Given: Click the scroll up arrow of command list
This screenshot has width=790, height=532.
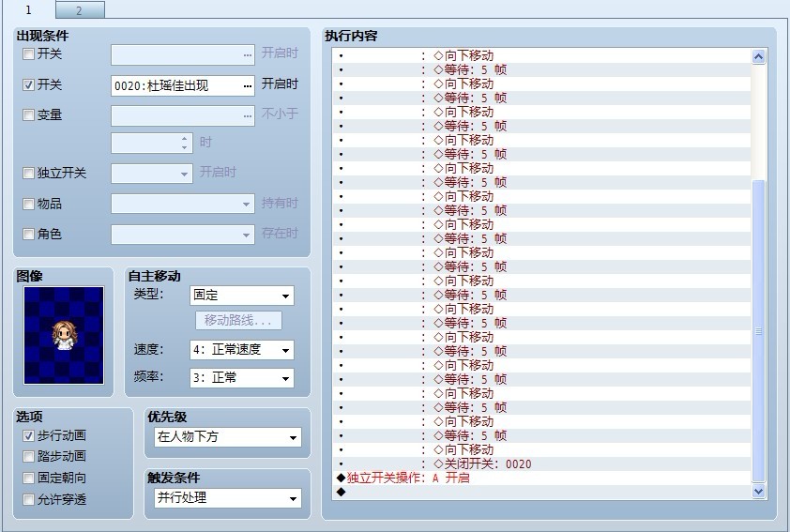Looking at the screenshot, I should click(x=758, y=56).
